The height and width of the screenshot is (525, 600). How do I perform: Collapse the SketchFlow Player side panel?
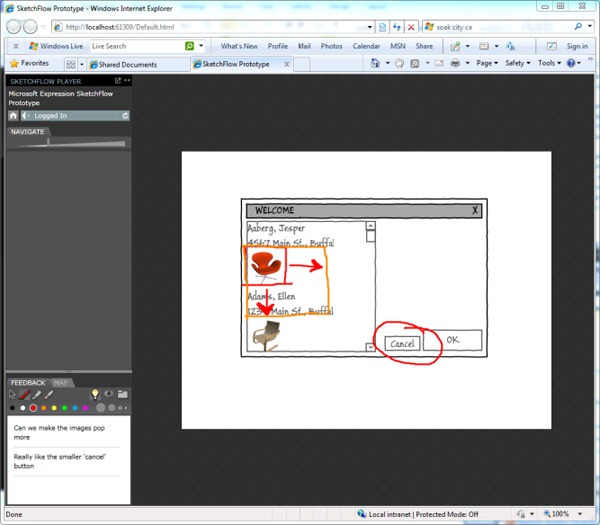(126, 80)
